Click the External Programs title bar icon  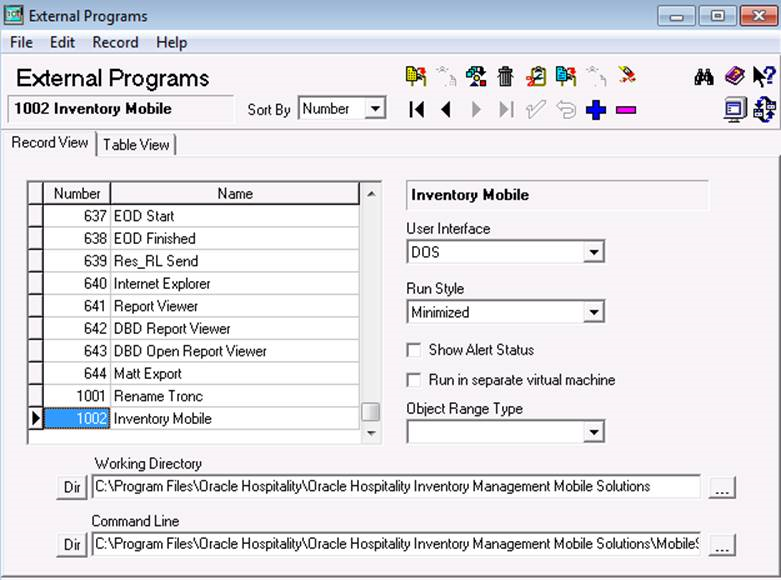13,15
